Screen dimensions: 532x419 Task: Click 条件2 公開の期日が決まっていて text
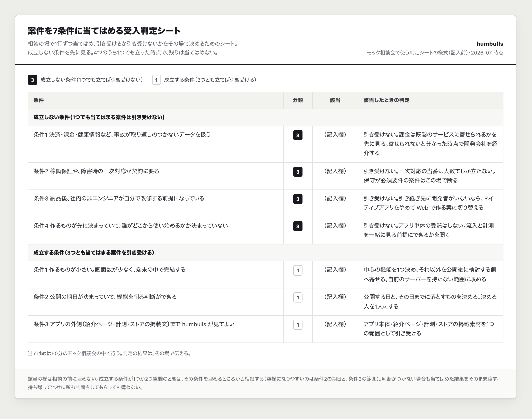pyautogui.click(x=105, y=297)
